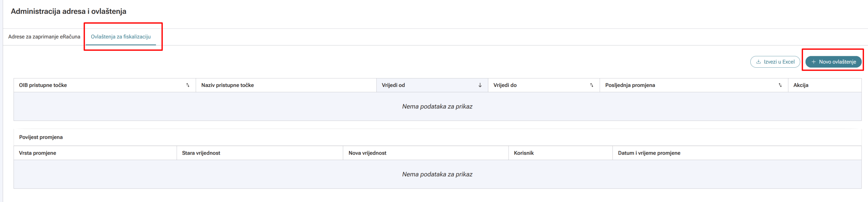Screen dimensions: 868x202
Task: Switch to Adrese za zaprimanje eRačuna tab
Action: click(x=44, y=37)
